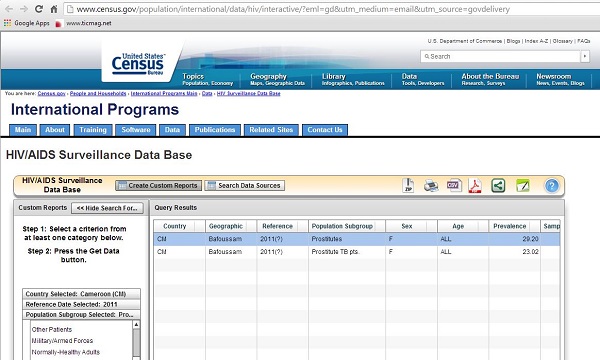Open Geography navigation menu
Viewport: 600px width, 360px height.
[x=277, y=79]
